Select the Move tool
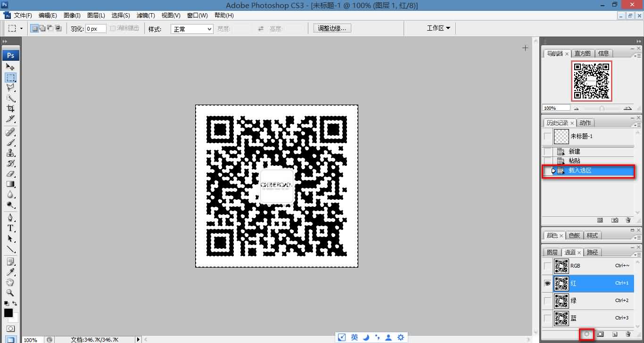644x343 pixels. click(x=11, y=67)
